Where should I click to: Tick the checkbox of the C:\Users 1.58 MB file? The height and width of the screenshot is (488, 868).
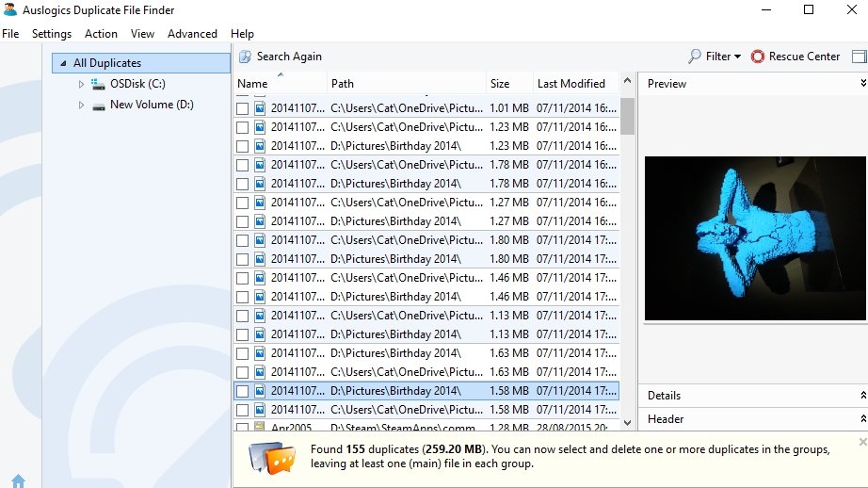pos(243,410)
